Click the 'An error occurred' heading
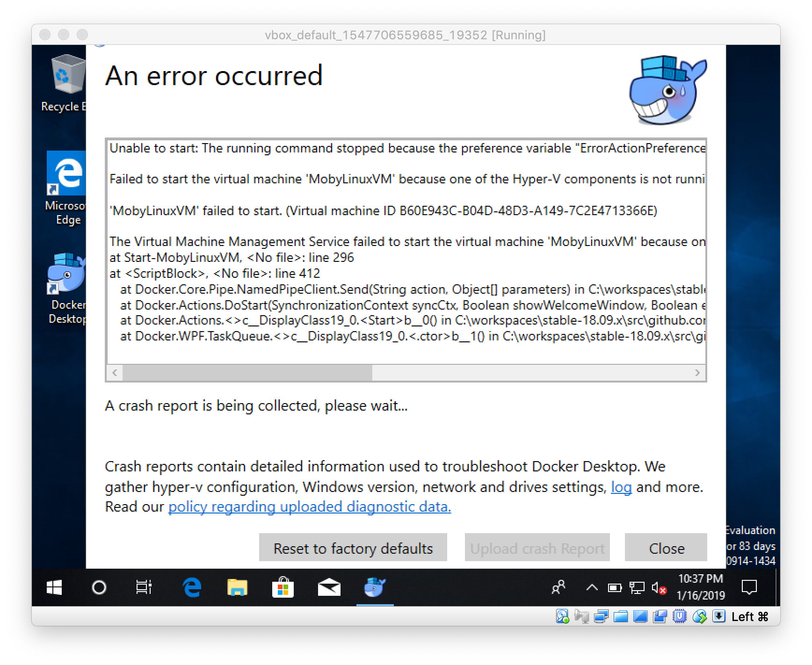 tap(214, 75)
